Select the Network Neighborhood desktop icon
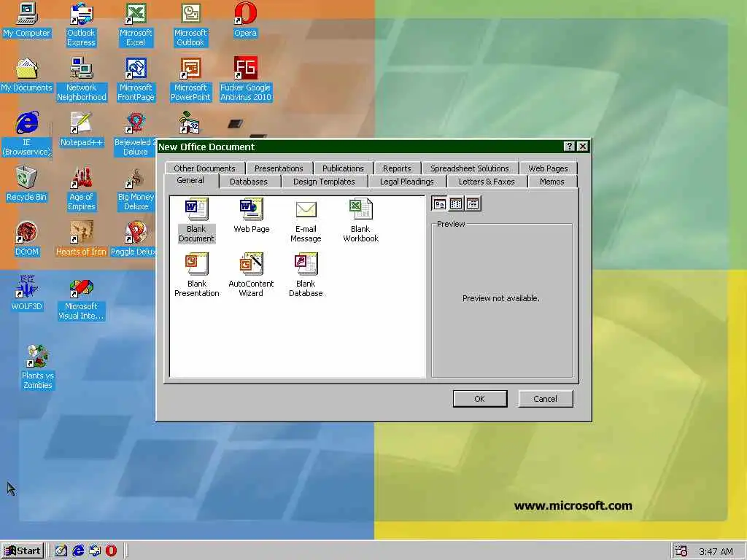Image resolution: width=747 pixels, height=560 pixels. pyautogui.click(x=82, y=79)
